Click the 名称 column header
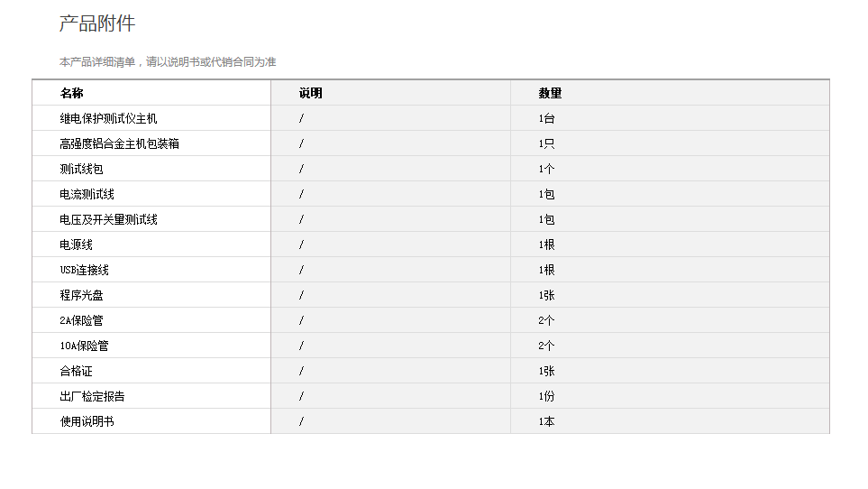 tap(72, 93)
